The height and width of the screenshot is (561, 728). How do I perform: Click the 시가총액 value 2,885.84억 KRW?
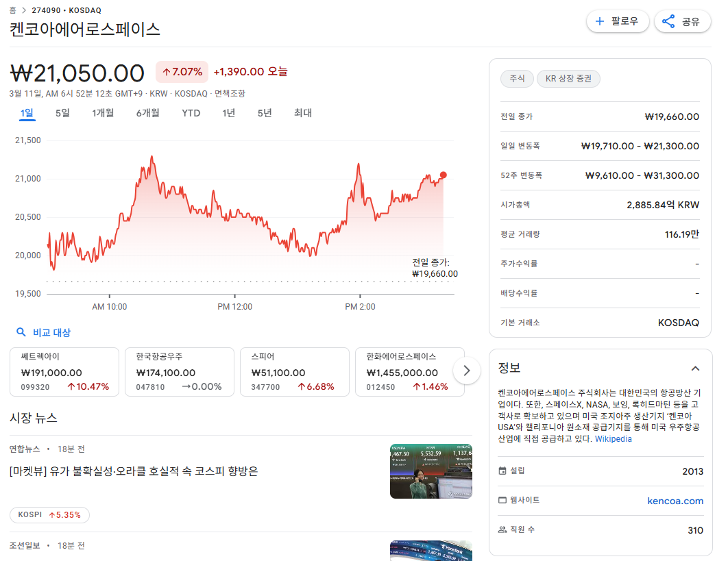tap(663, 205)
